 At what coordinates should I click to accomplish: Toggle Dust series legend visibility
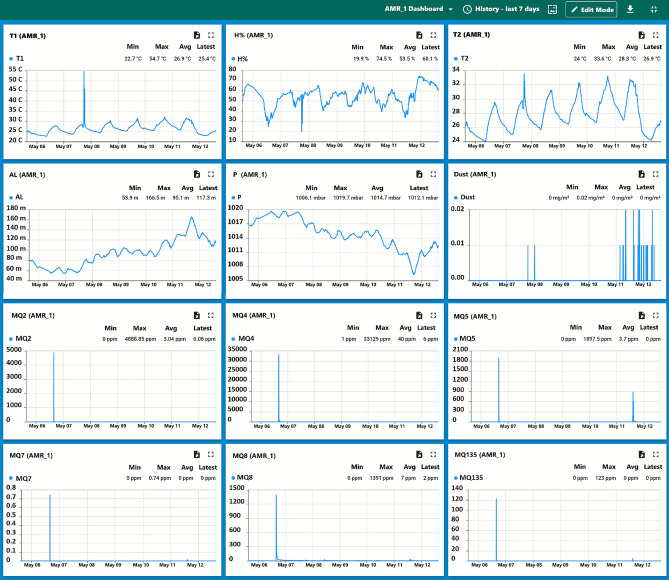pyautogui.click(x=465, y=197)
